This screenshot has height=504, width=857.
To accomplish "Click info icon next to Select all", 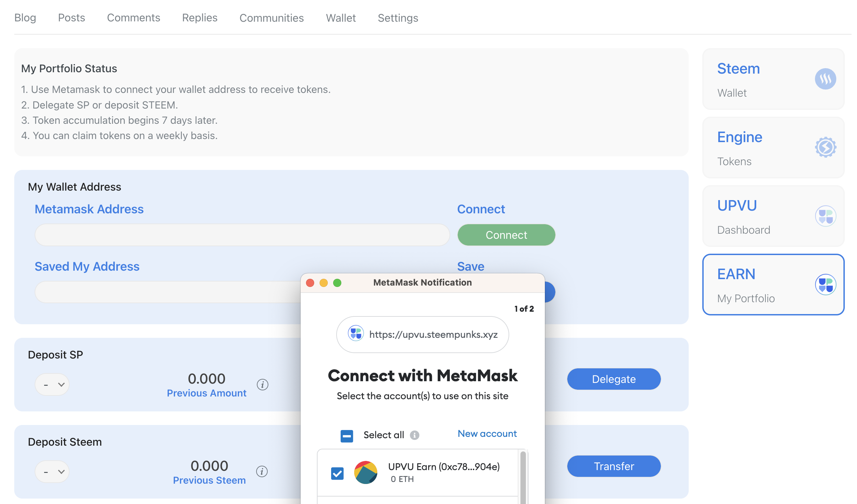I will click(414, 435).
